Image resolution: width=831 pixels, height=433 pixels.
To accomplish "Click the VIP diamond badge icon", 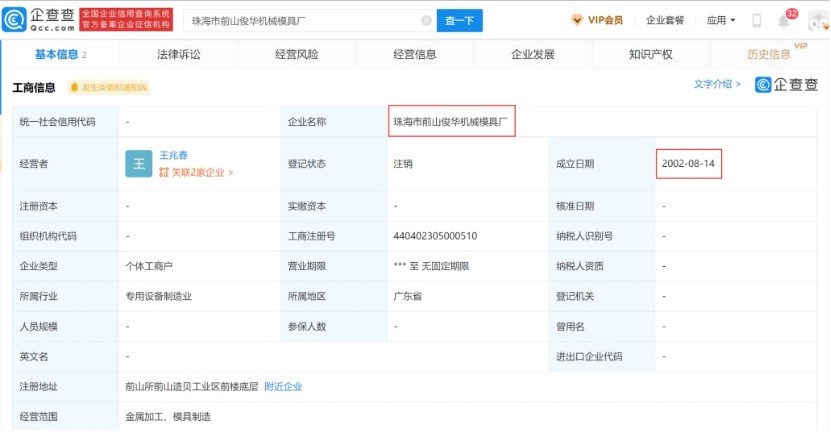I will pyautogui.click(x=577, y=20).
